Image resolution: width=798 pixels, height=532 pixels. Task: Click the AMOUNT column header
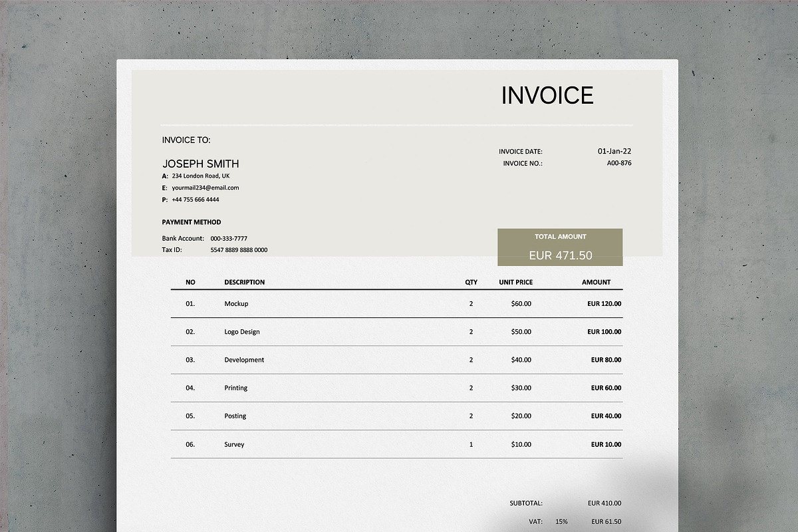point(596,282)
